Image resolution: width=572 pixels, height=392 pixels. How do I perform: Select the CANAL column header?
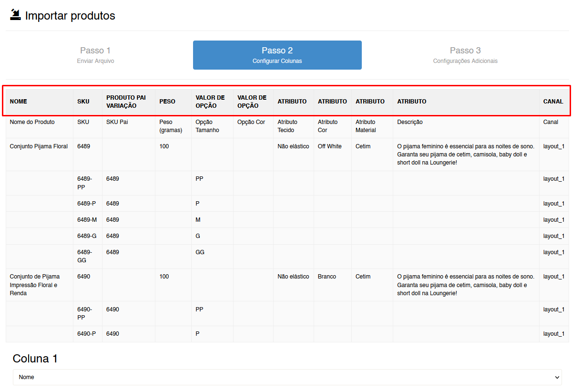click(x=553, y=102)
